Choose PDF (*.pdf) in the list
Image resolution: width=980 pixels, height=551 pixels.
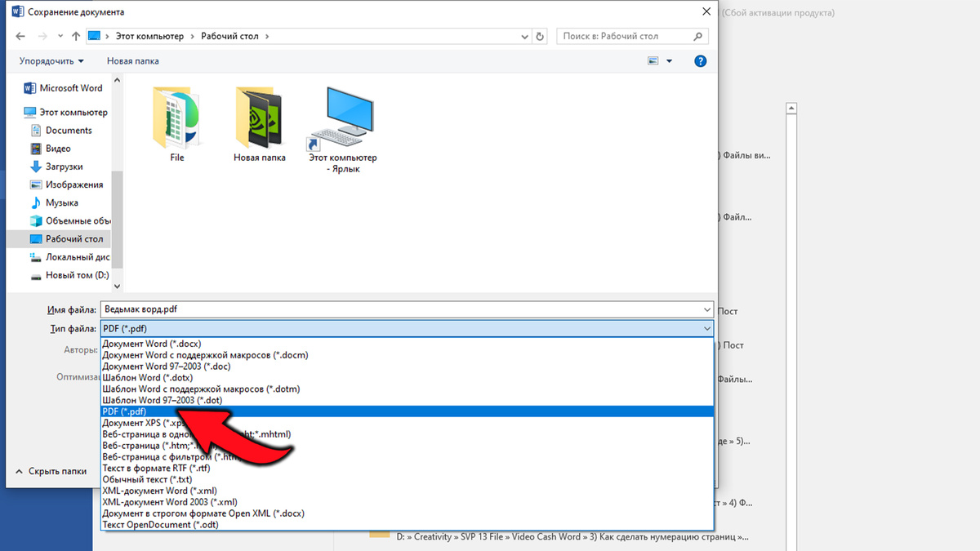407,412
